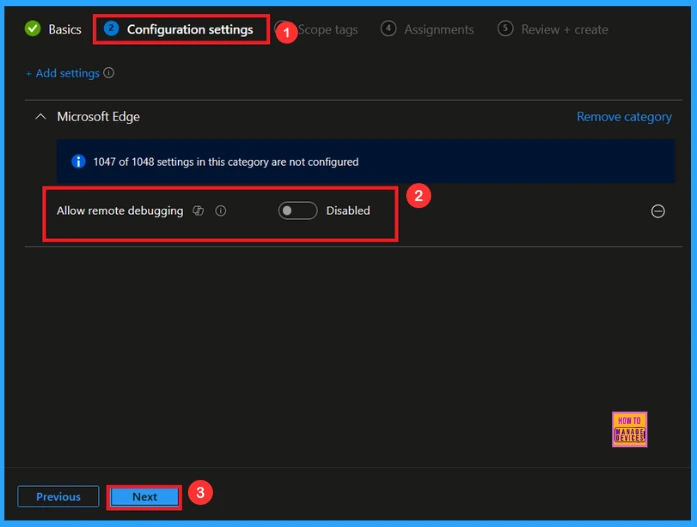Show info for Allow remote debugging
This screenshot has height=527, width=697.
tap(220, 211)
